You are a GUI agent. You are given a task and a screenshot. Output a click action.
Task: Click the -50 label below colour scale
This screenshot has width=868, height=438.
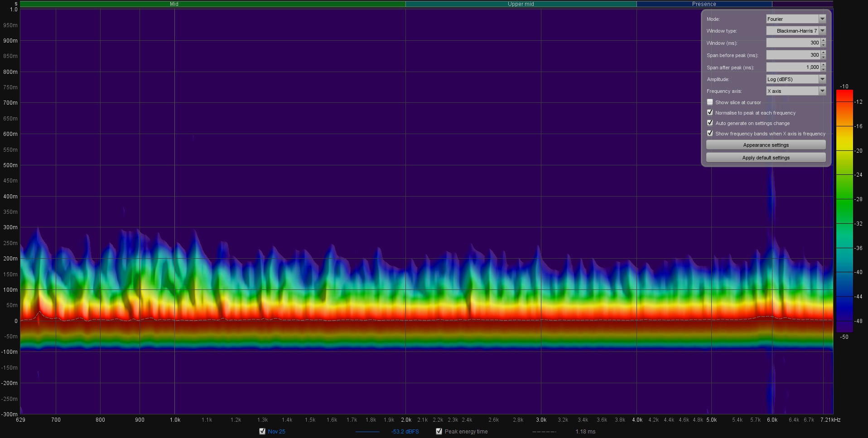(x=844, y=337)
